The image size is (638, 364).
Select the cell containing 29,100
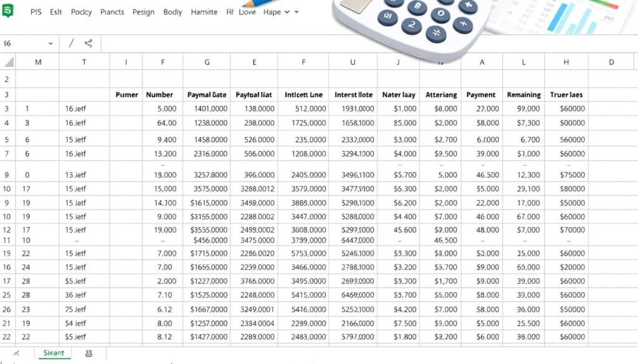pos(523,189)
